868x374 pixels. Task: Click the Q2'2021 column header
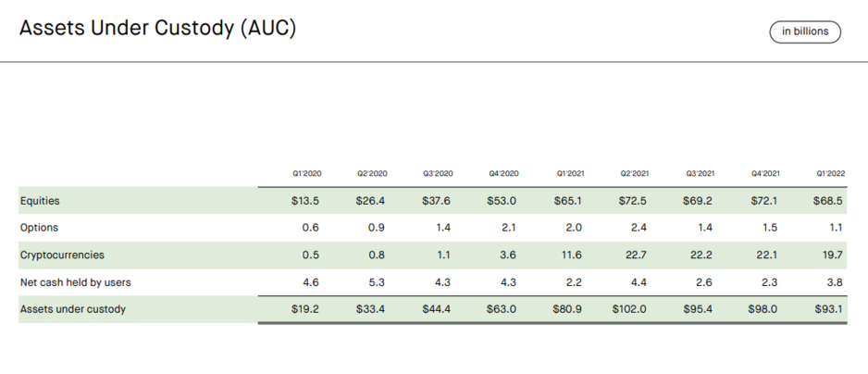pyautogui.click(x=635, y=173)
